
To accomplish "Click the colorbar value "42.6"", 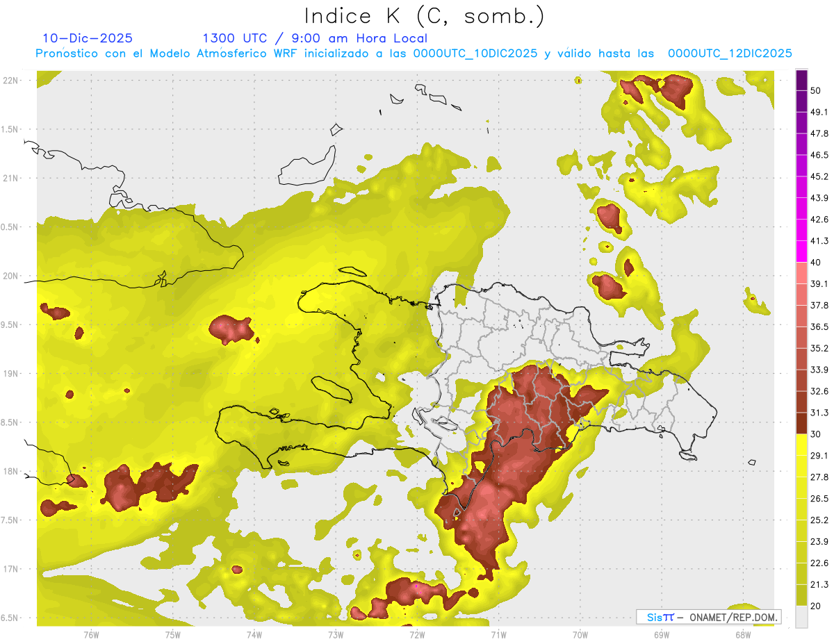I will coord(820,220).
